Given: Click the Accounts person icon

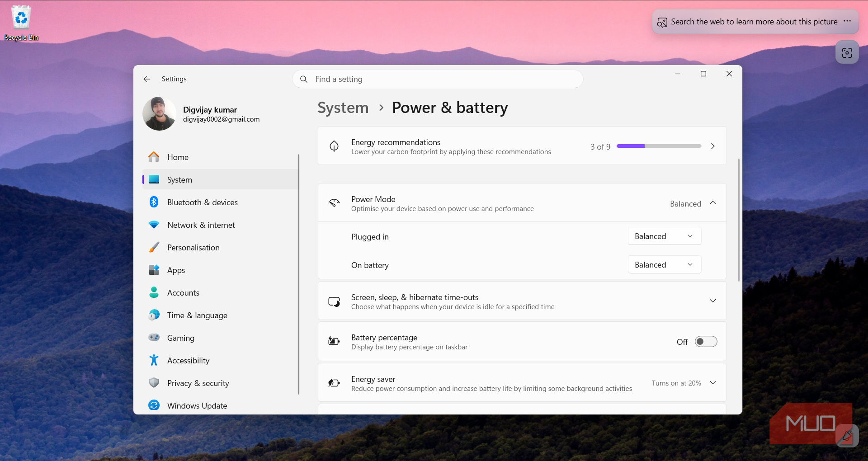Looking at the screenshot, I should pos(154,292).
